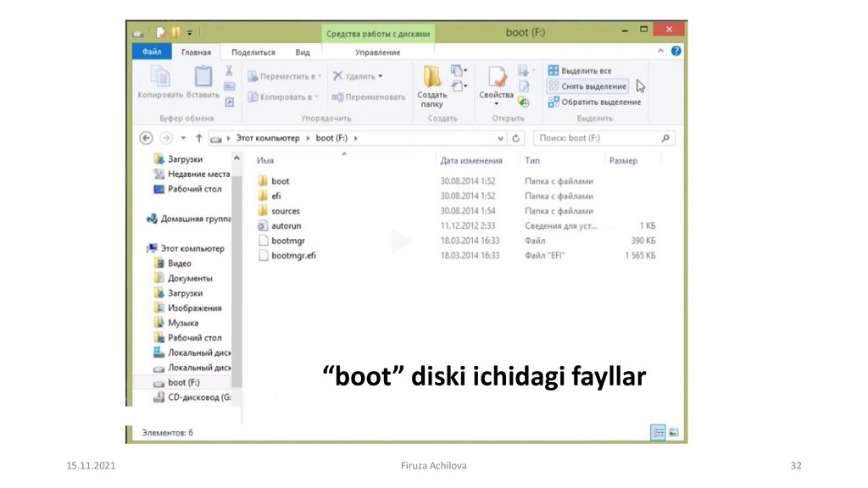Click the Создать папку folder icon

coord(431,77)
